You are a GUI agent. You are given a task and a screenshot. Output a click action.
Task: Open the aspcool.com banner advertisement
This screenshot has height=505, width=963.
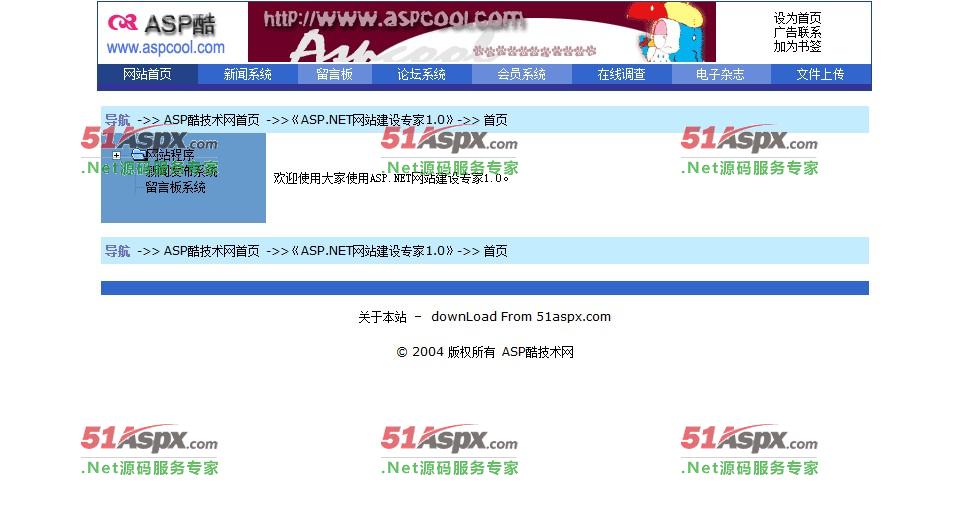(x=482, y=32)
